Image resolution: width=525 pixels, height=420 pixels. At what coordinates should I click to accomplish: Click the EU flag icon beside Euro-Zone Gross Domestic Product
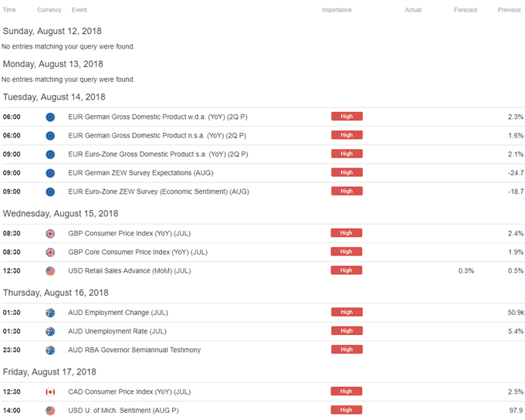(50, 154)
